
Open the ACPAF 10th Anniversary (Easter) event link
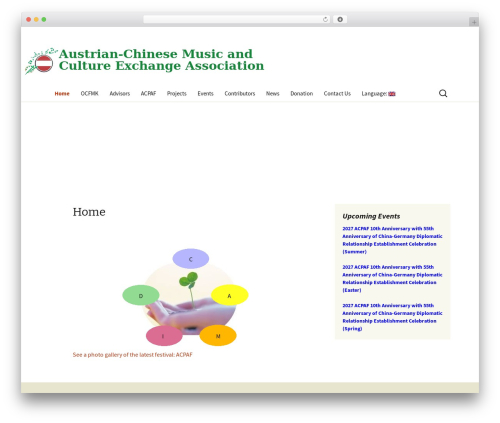coord(392,279)
